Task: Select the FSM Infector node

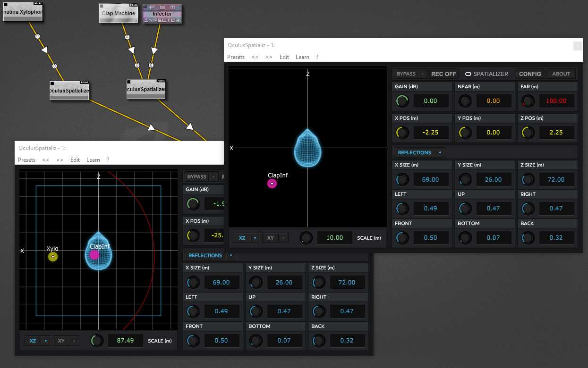Action: tap(162, 14)
